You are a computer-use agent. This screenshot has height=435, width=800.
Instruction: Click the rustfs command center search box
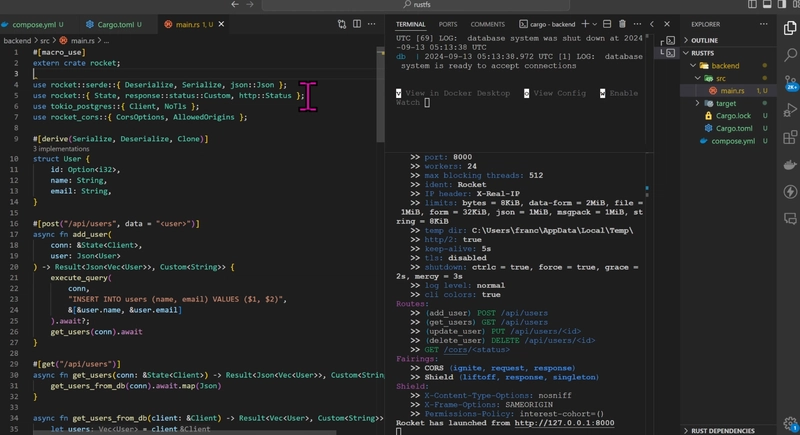pyautogui.click(x=416, y=5)
